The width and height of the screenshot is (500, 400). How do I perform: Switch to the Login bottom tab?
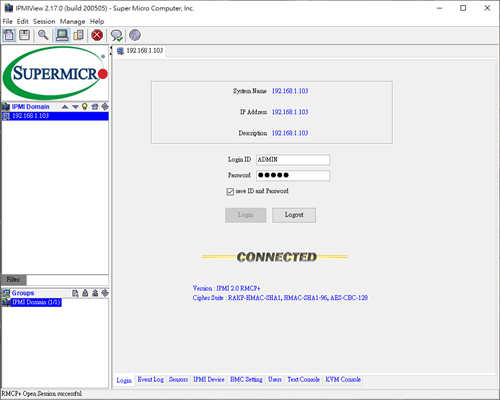(124, 380)
